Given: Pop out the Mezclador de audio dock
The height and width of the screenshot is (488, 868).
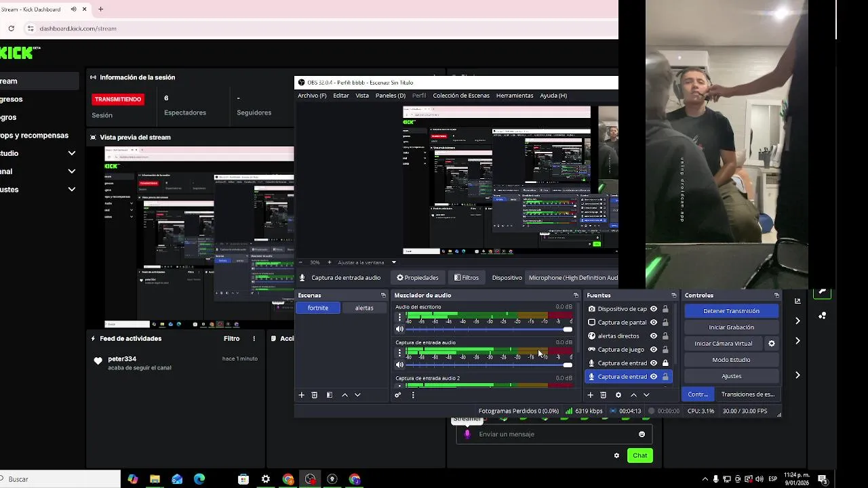Looking at the screenshot, I should [x=576, y=296].
